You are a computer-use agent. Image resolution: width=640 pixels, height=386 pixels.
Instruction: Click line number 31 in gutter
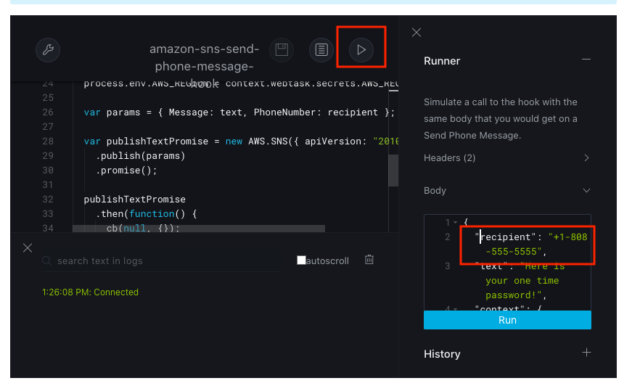48,185
